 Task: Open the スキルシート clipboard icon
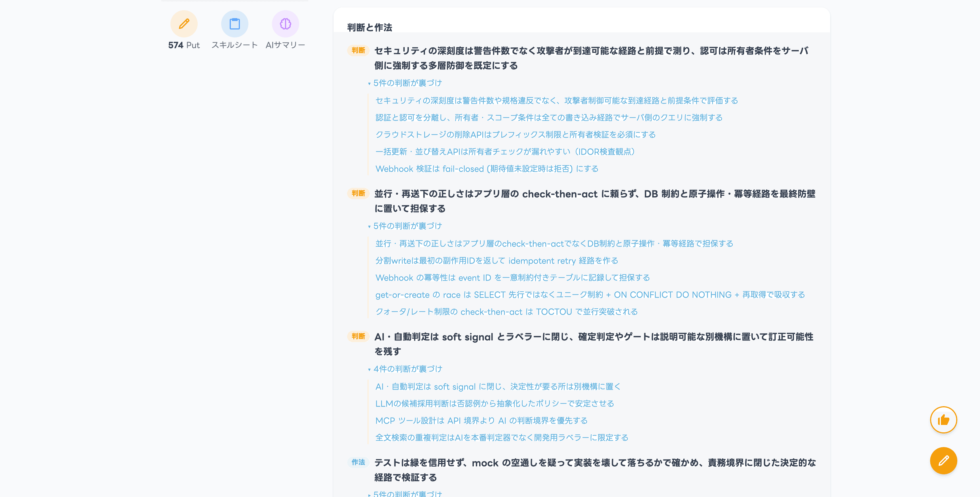tap(234, 24)
